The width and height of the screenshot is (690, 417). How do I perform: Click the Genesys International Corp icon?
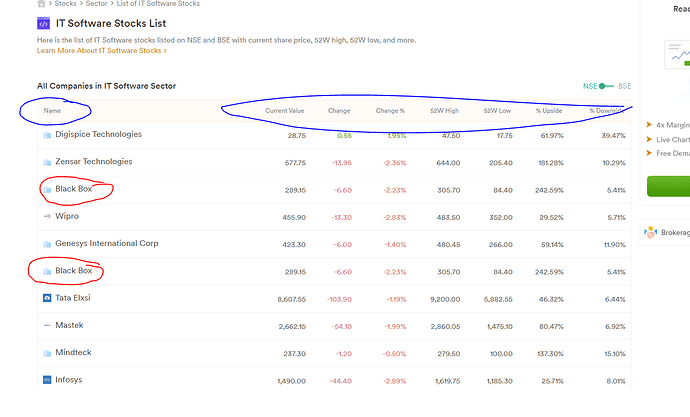[47, 244]
